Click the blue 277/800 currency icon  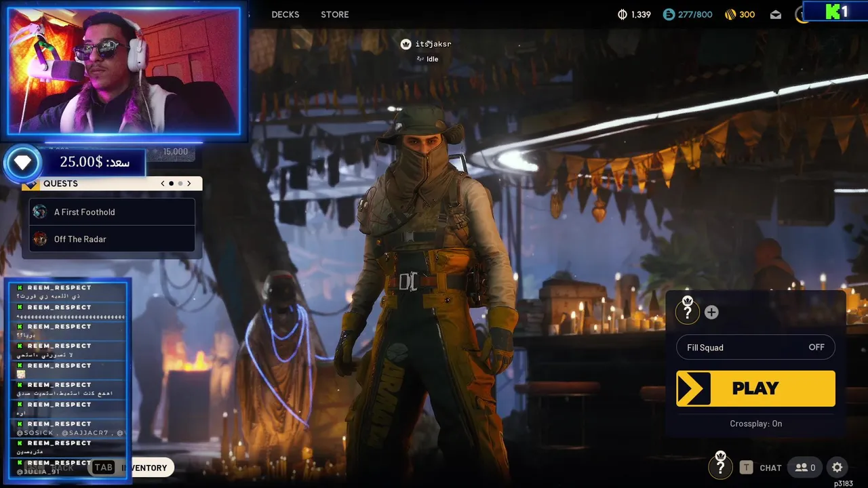[x=669, y=14]
